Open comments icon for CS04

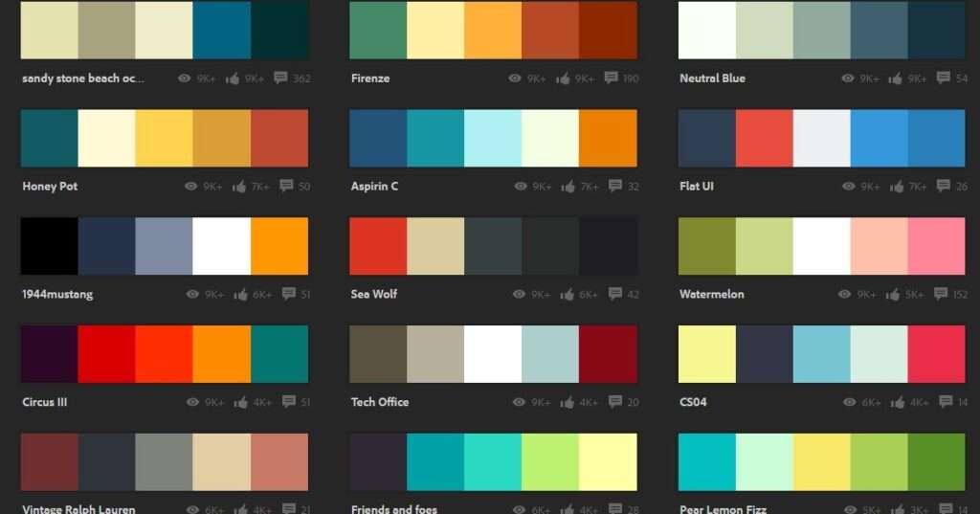947,402
